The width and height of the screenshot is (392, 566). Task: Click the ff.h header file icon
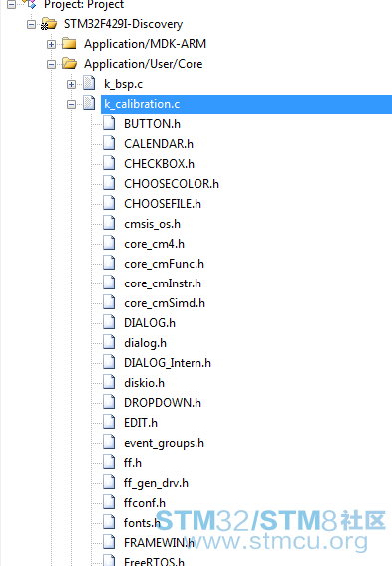(109, 462)
